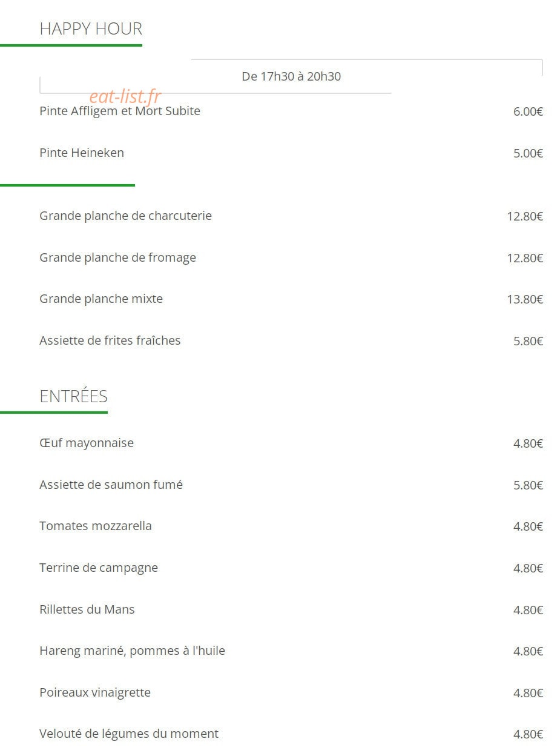The image size is (560, 756).
Task: Click the Pinte Heineken menu item
Action: pos(82,153)
